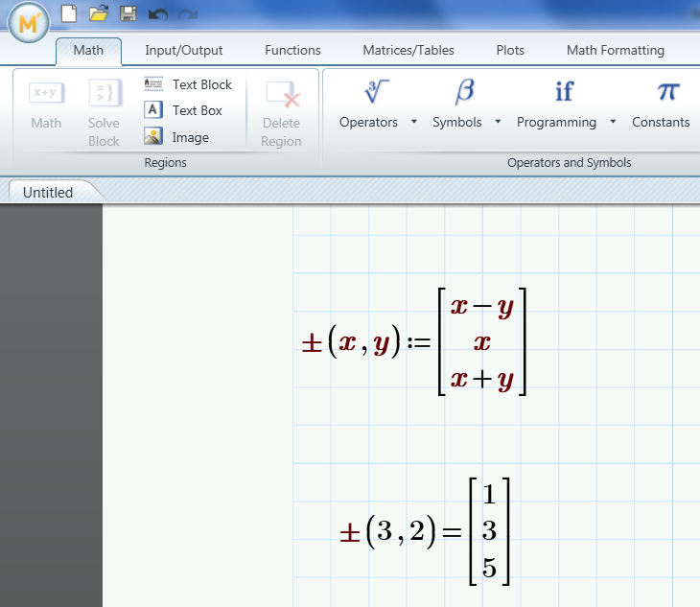Switch to the Input/Output ribbon tab
The width and height of the screenshot is (700, 607).
tap(184, 50)
